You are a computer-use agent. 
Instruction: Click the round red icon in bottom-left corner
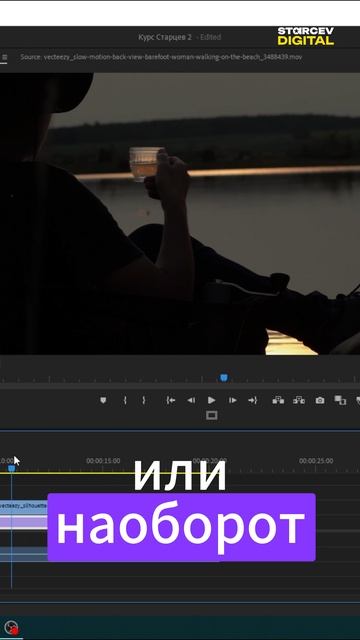click(12, 627)
